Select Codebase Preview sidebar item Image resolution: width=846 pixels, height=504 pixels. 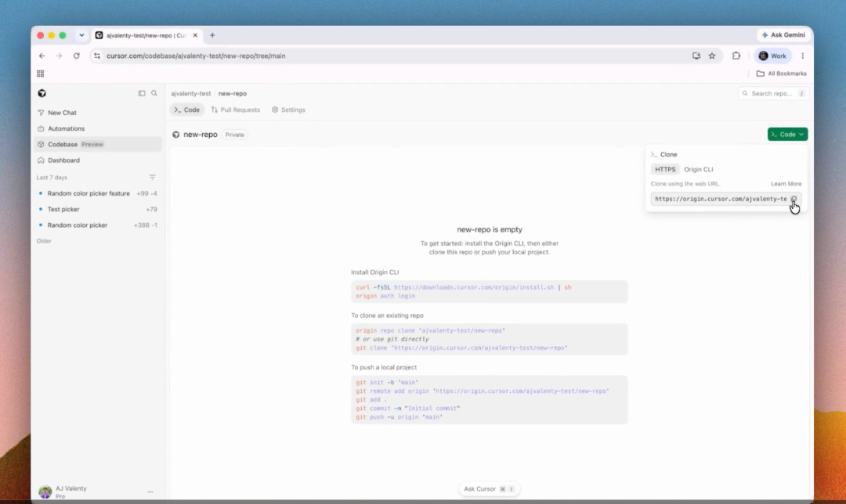coord(98,145)
